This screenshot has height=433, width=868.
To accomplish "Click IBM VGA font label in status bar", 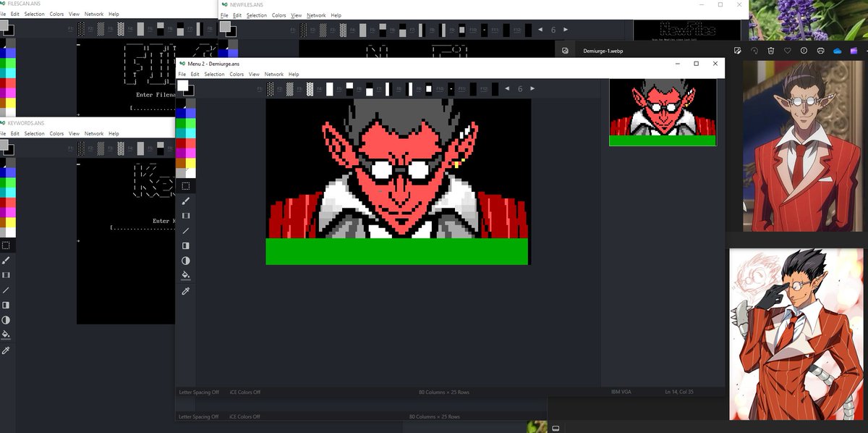I will point(621,392).
